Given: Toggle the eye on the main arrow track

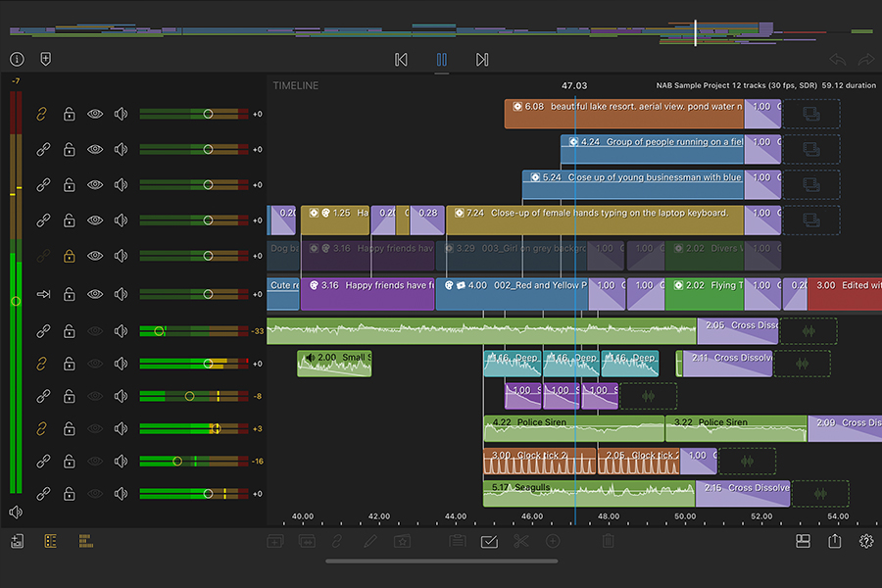Looking at the screenshot, I should [95, 294].
